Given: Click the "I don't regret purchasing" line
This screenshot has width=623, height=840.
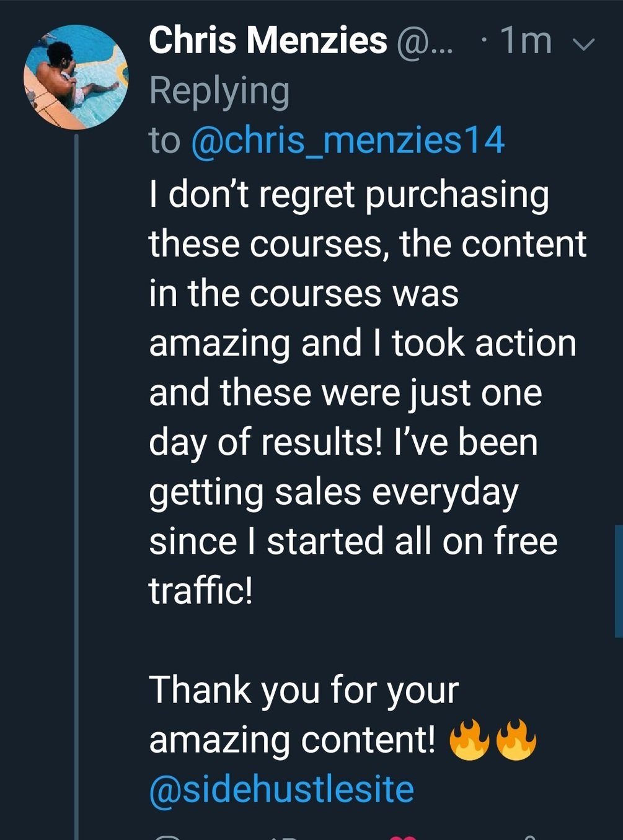Looking at the screenshot, I should 349,195.
